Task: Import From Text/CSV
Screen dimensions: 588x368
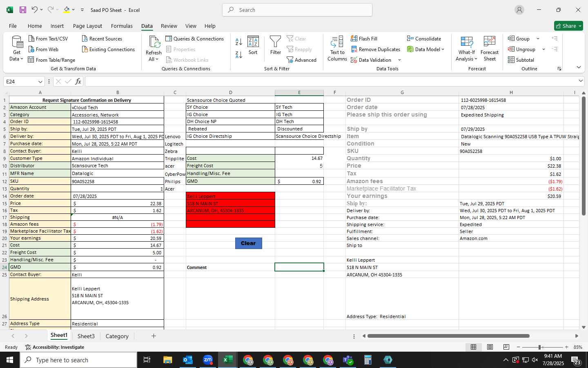Action: 48,39
